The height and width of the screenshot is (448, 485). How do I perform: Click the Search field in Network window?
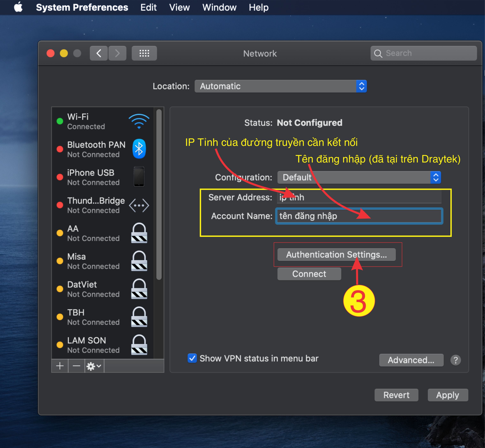pyautogui.click(x=424, y=53)
